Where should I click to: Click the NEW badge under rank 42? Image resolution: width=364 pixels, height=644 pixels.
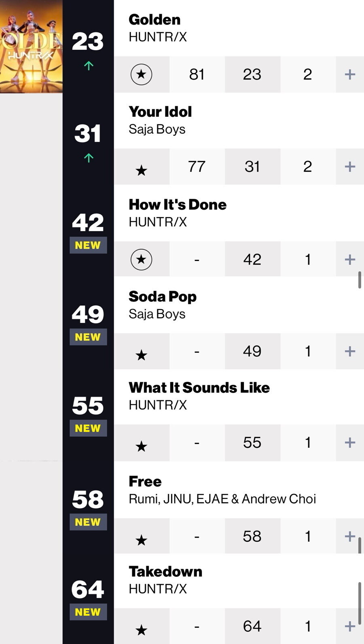pos(88,245)
